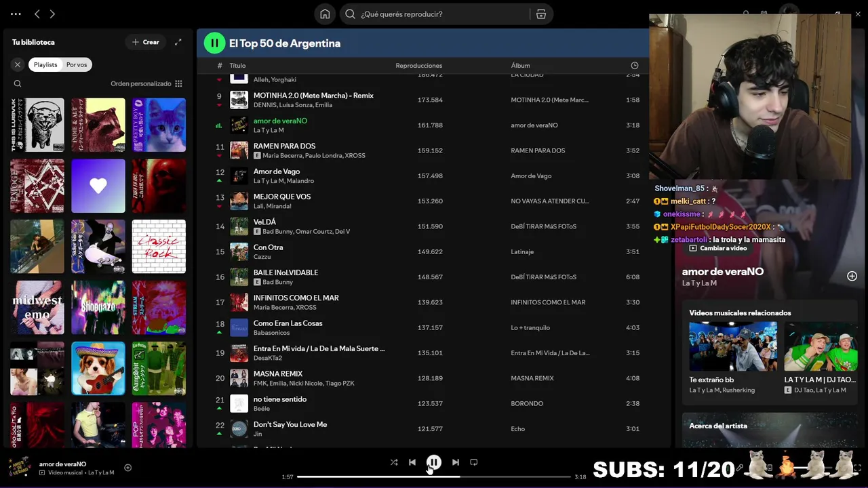Add amor de veraNO to library from player bar
Screen dimensions: 868x488
[127, 468]
